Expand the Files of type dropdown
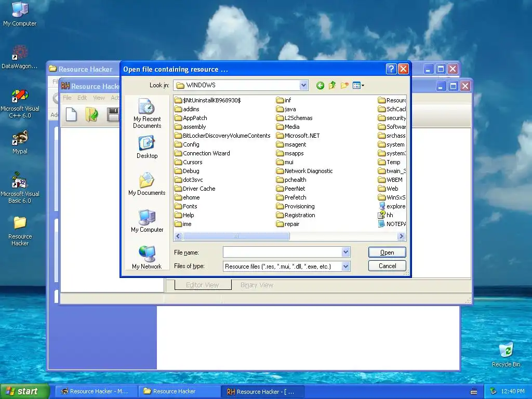Screen dimensions: 532x399 (345, 266)
